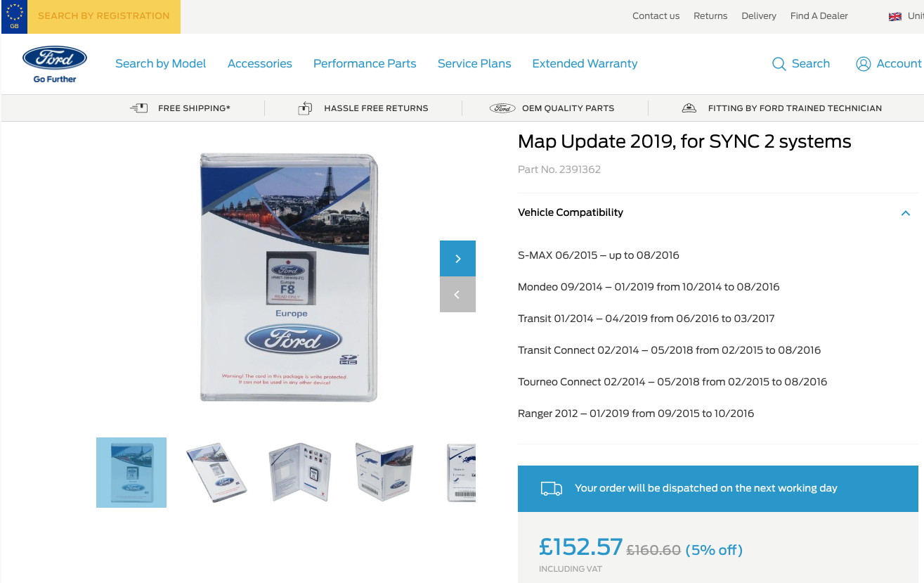Click Search By Registration button
The width and height of the screenshot is (924, 583).
(x=104, y=16)
